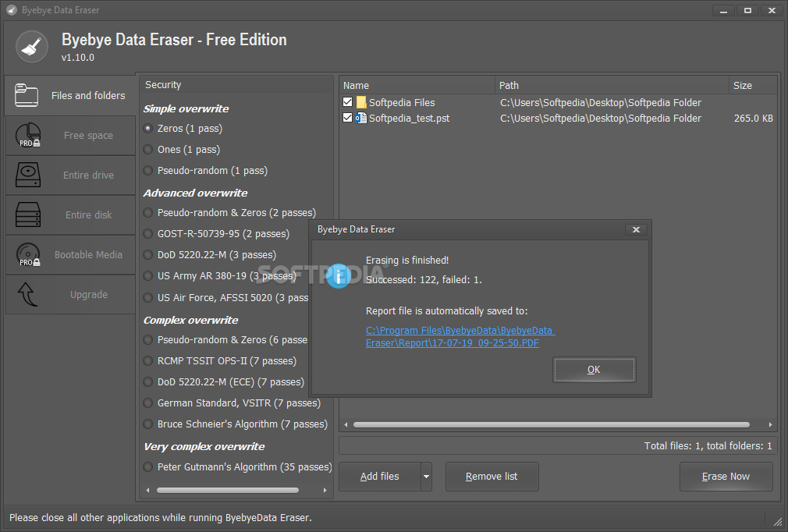Select Ones (1 pass) option

point(147,150)
